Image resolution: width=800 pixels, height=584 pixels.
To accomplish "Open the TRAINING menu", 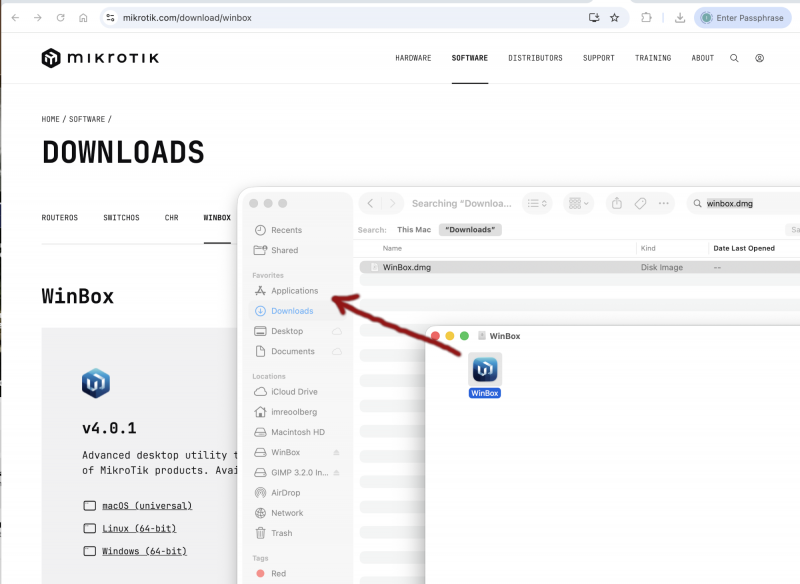I will 653,58.
